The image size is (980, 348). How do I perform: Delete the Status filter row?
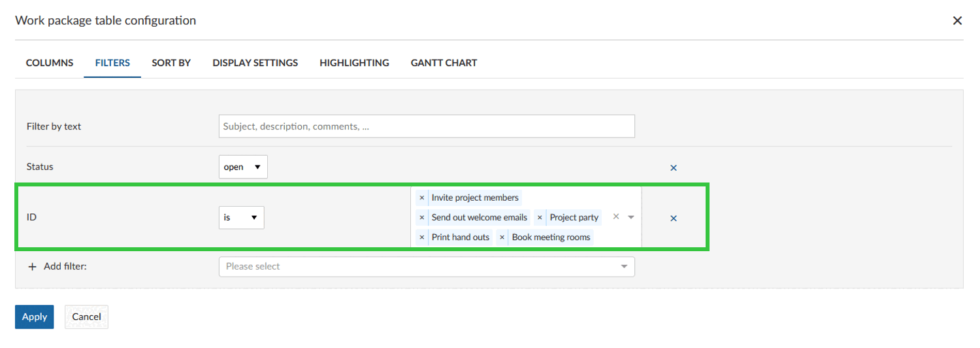pyautogui.click(x=674, y=167)
